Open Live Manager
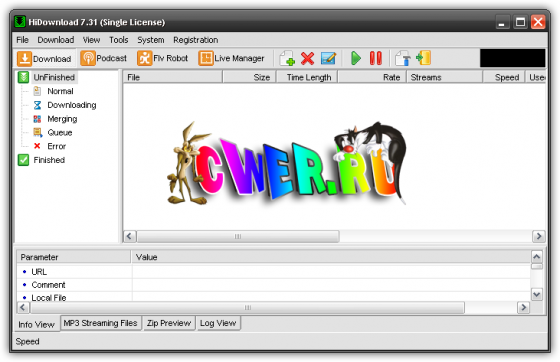 click(231, 58)
